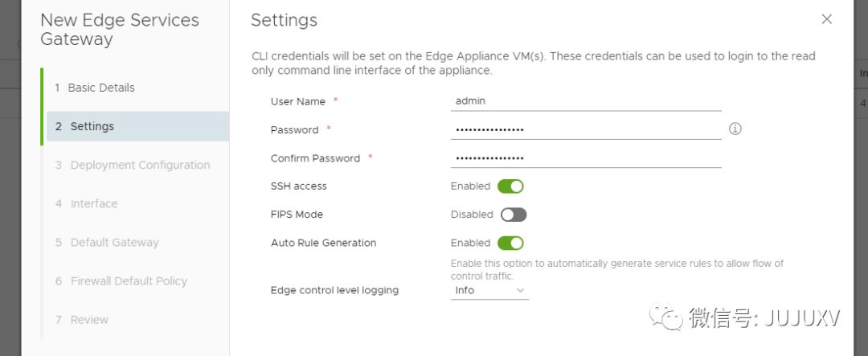The height and width of the screenshot is (356, 868).
Task: Go to the Review step
Action: (x=89, y=319)
